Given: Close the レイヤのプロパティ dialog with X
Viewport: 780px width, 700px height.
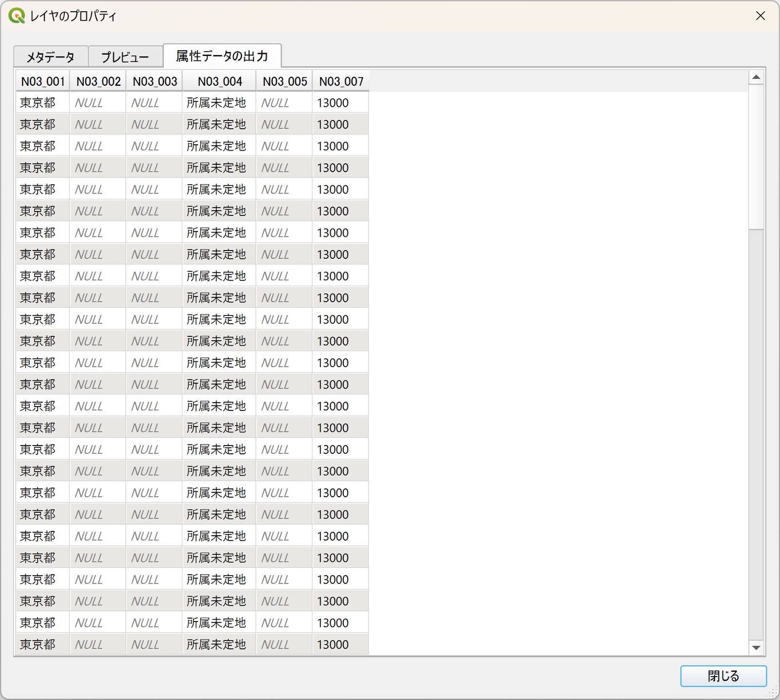Looking at the screenshot, I should tap(760, 16).
